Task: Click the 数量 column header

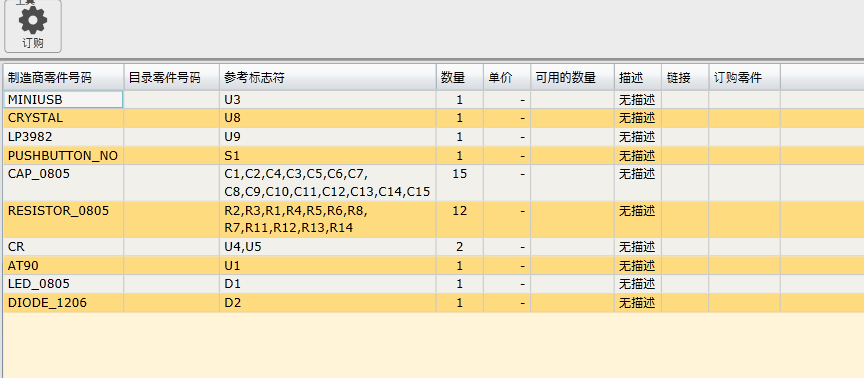Action: (460, 78)
